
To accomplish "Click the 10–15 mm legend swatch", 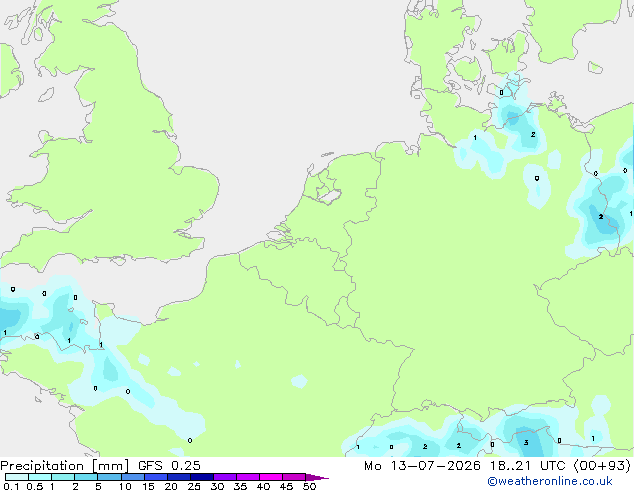I will (x=132, y=477).
